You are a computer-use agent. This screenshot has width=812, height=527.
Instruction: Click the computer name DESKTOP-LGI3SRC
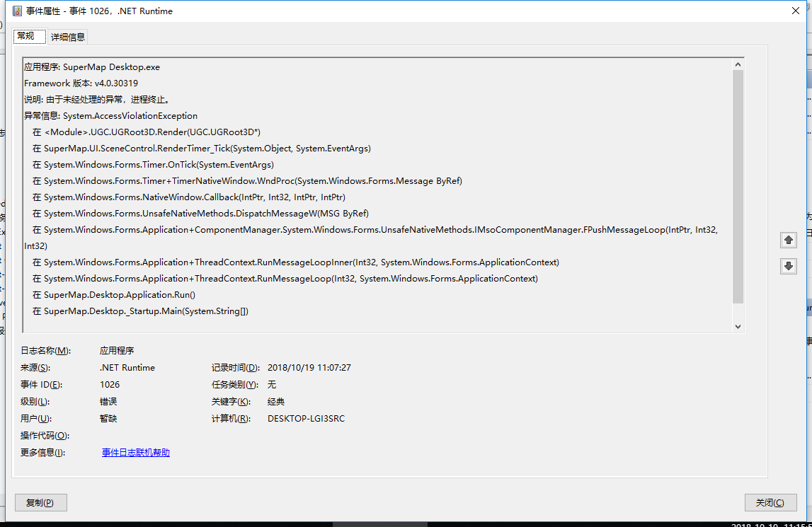tap(306, 419)
